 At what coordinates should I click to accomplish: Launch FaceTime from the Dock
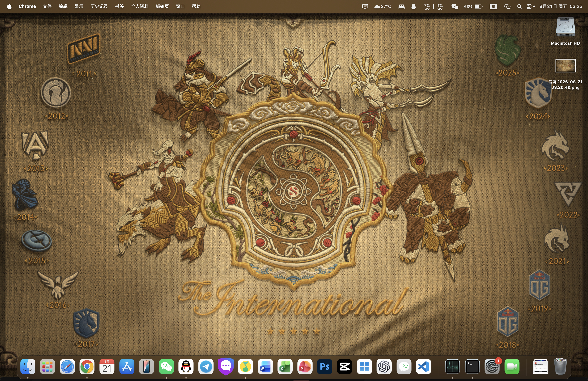512,366
